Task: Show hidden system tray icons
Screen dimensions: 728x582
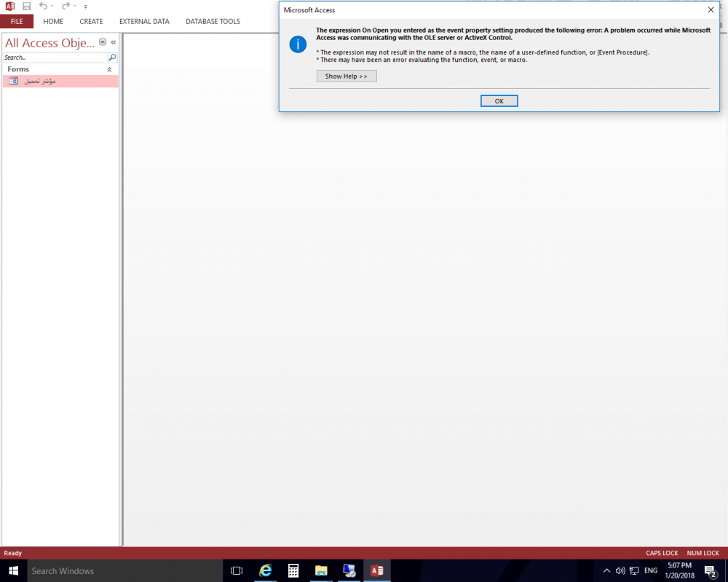Action: coord(606,571)
